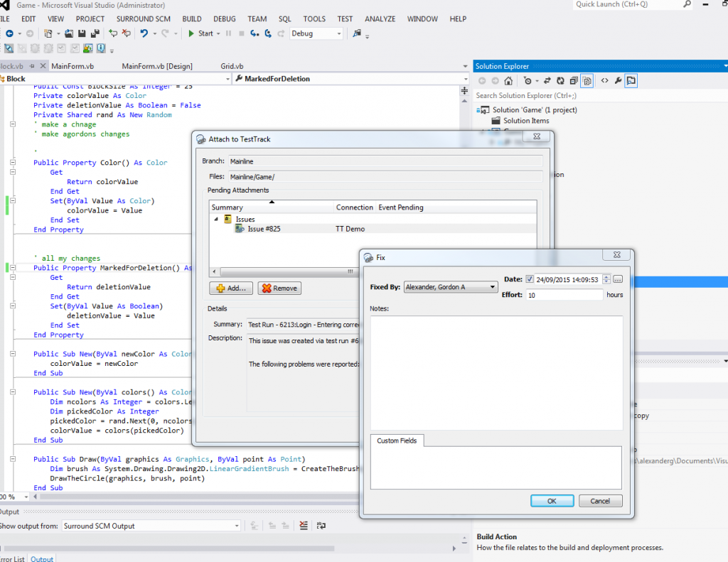Click the first Surround SCM toolbar icon
The width and height of the screenshot is (728, 562).
click(9, 48)
